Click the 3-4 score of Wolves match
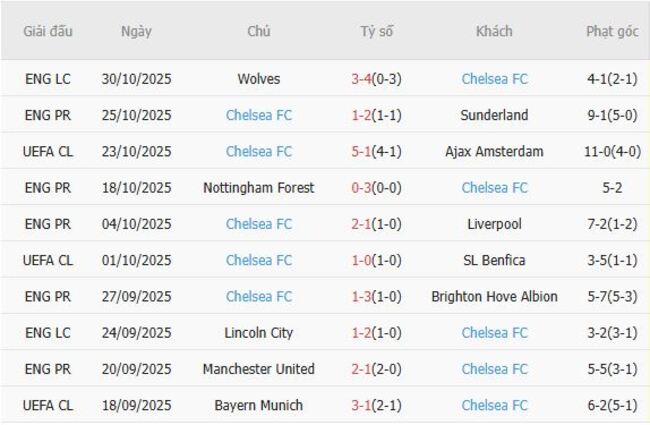 tap(361, 79)
